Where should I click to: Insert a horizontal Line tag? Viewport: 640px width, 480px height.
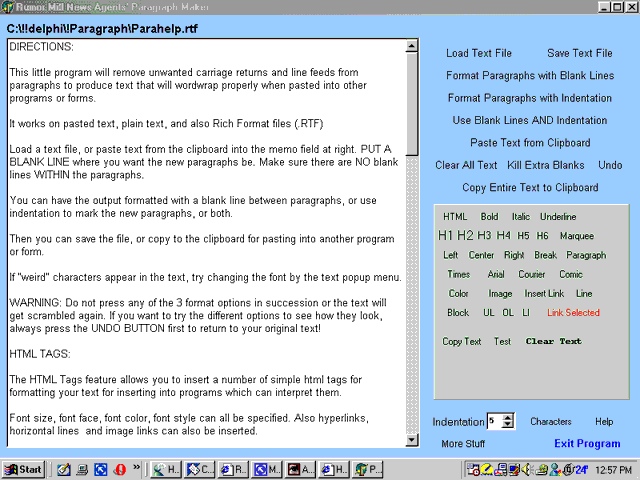584,293
